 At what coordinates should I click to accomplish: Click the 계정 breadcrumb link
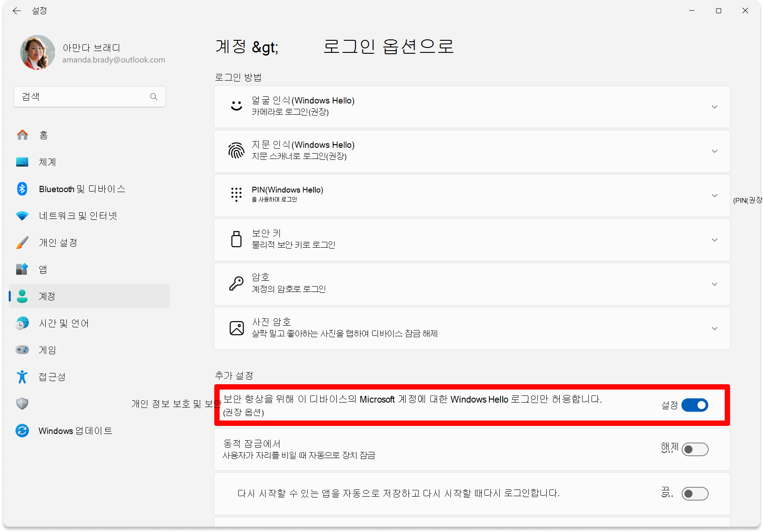[231, 46]
